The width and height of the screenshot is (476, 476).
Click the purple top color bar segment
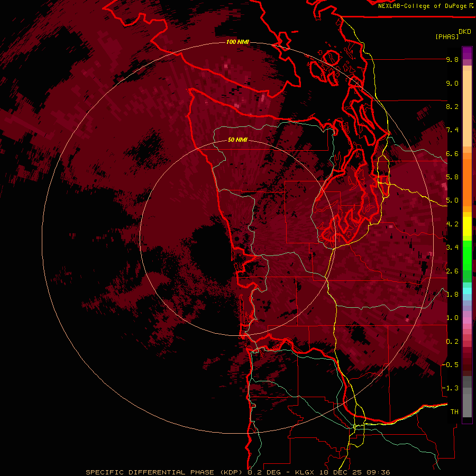pyautogui.click(x=467, y=53)
